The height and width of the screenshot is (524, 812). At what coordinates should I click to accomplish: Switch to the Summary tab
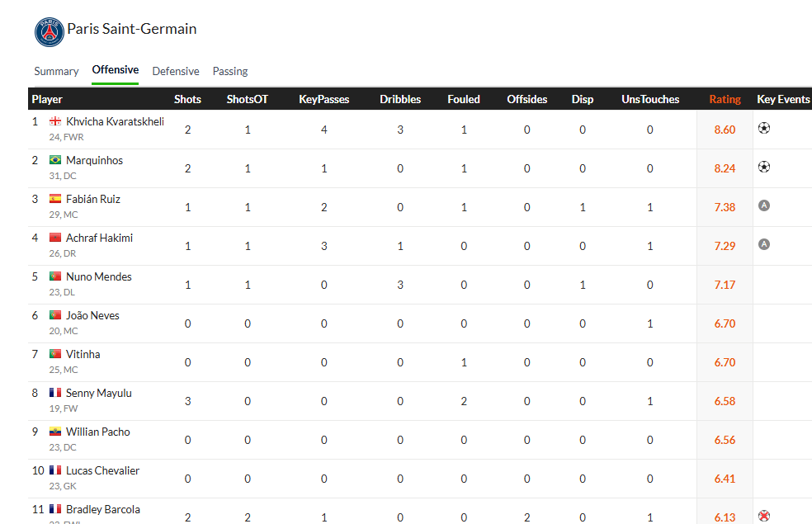[x=56, y=71]
